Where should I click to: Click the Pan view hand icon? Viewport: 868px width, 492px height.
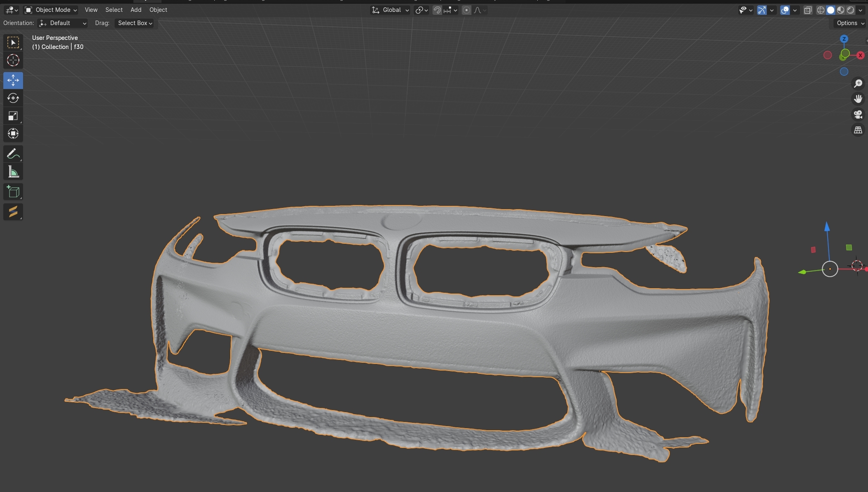point(858,99)
